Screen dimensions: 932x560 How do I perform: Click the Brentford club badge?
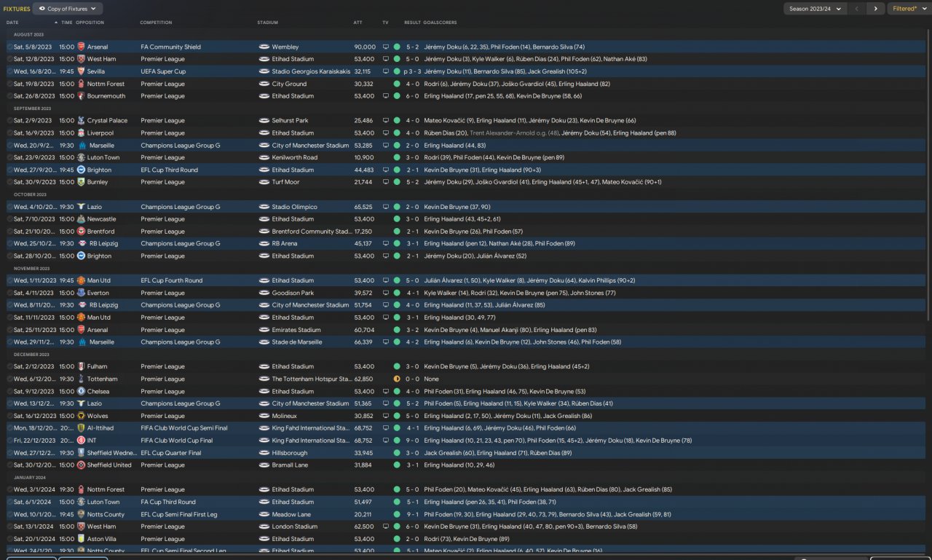[81, 232]
